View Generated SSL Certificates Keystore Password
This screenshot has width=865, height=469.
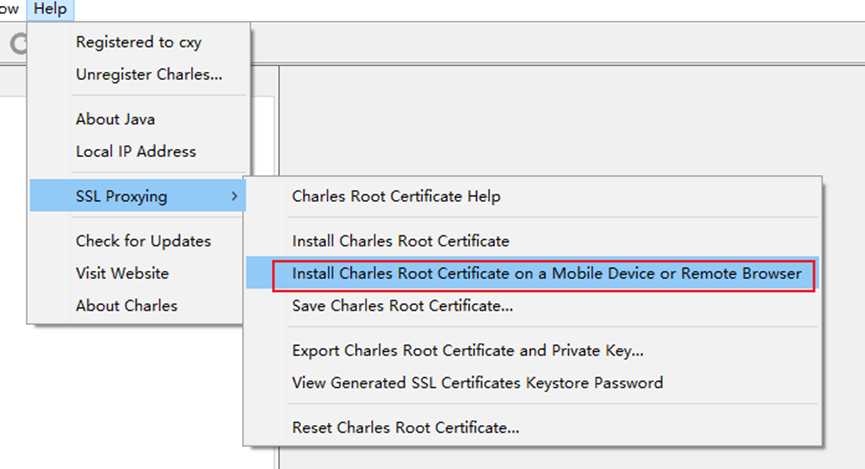tap(477, 382)
